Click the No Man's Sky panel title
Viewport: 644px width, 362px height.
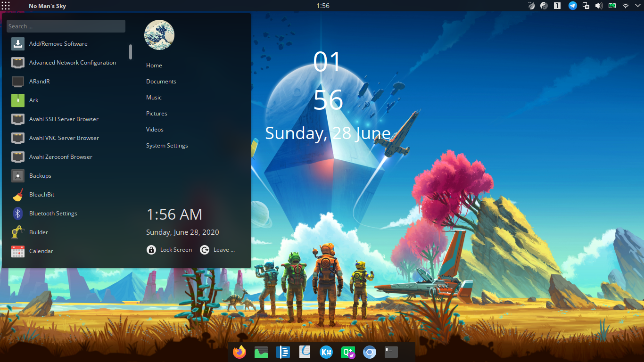pyautogui.click(x=47, y=6)
